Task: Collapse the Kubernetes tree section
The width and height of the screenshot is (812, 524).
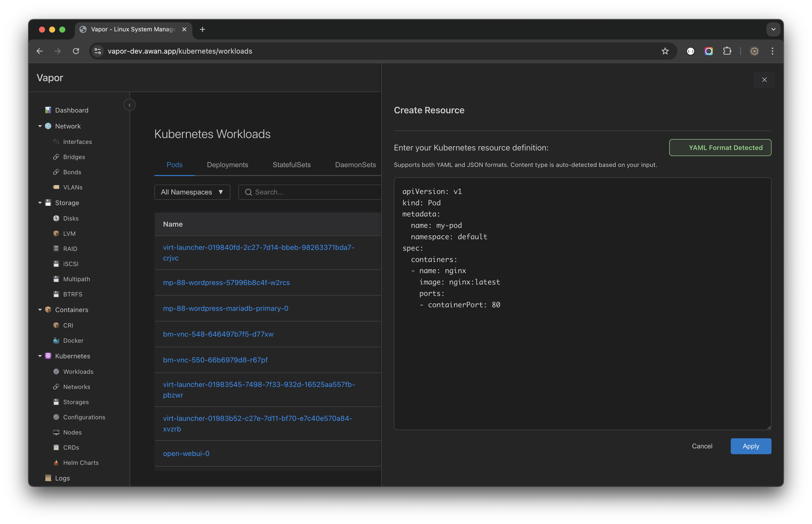Action: (40, 356)
